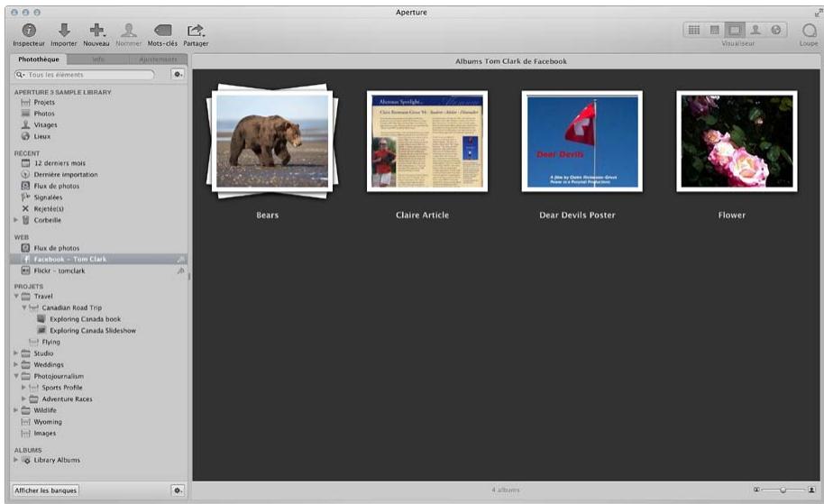Expand the Sports Profile project

pos(23,388)
